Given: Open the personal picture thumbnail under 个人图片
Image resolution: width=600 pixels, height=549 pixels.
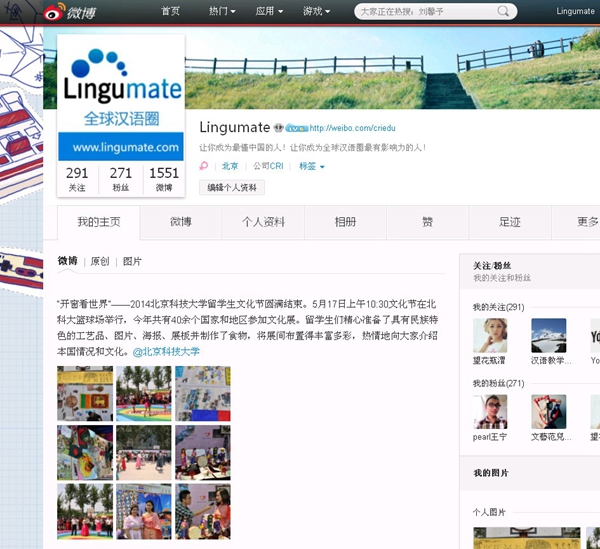Looking at the screenshot, I should point(527,538).
